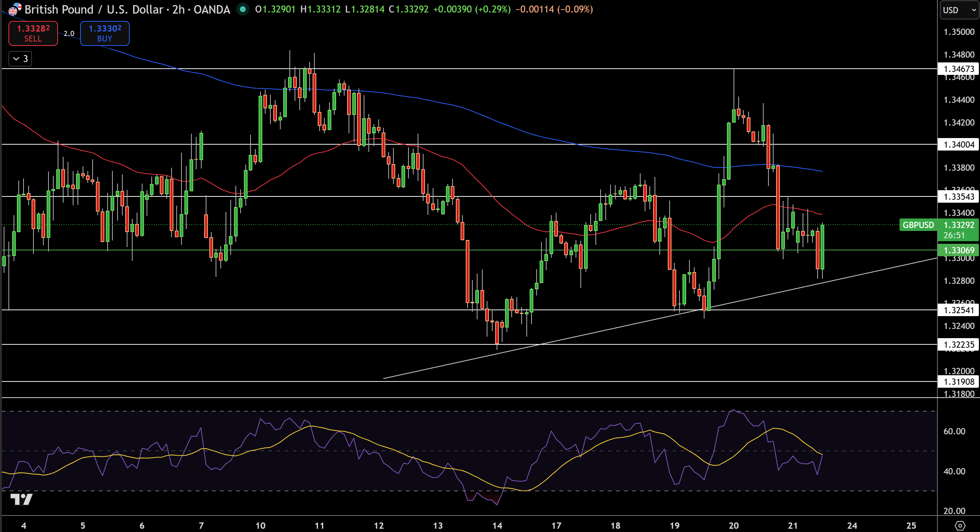The width and height of the screenshot is (980, 532).
Task: Click the 1.35000 price scale label
Action: [x=959, y=32]
